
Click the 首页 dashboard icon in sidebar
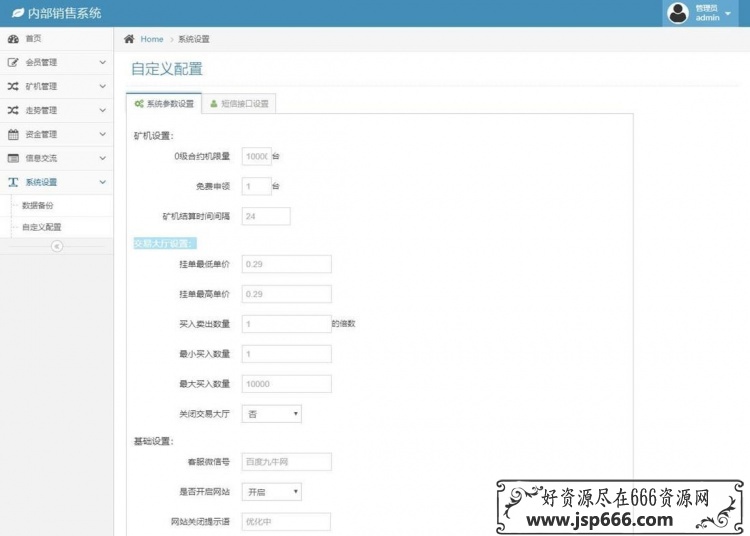tap(13, 39)
